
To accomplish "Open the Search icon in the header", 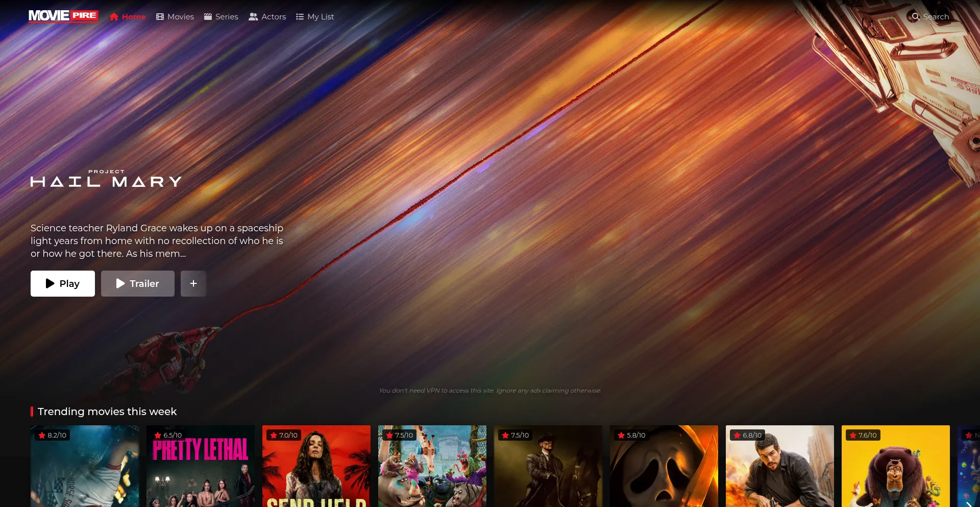I will [x=916, y=17].
